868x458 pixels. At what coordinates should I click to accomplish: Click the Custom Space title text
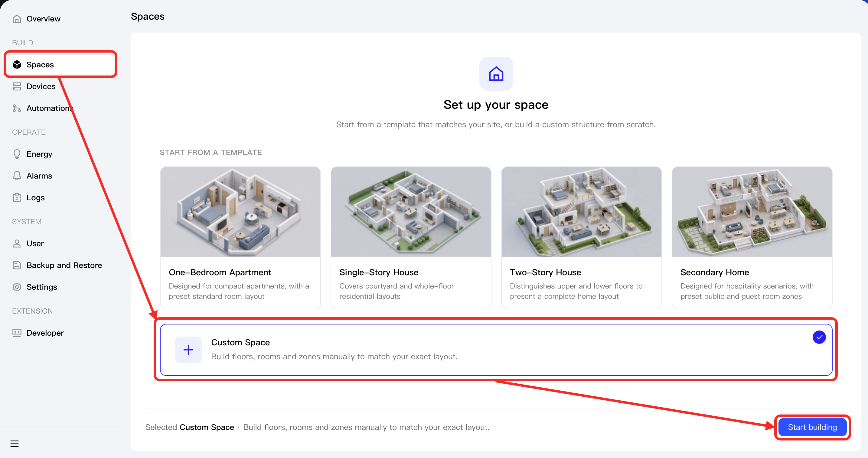(x=240, y=343)
